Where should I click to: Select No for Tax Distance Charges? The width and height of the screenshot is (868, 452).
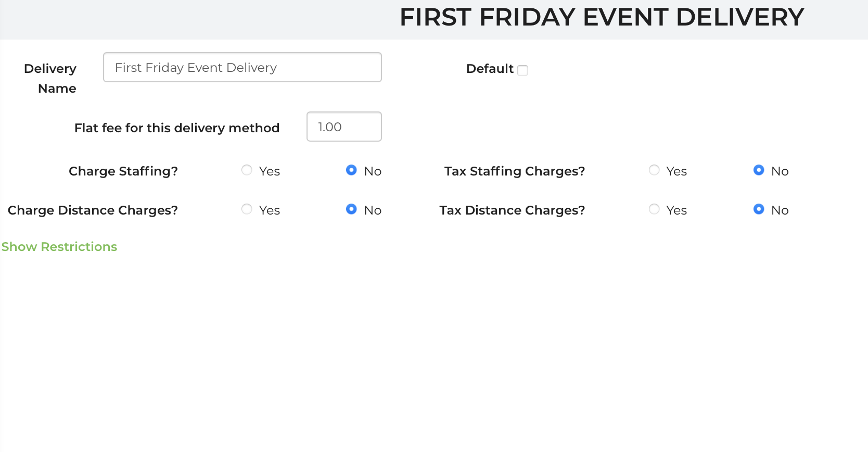(x=759, y=209)
